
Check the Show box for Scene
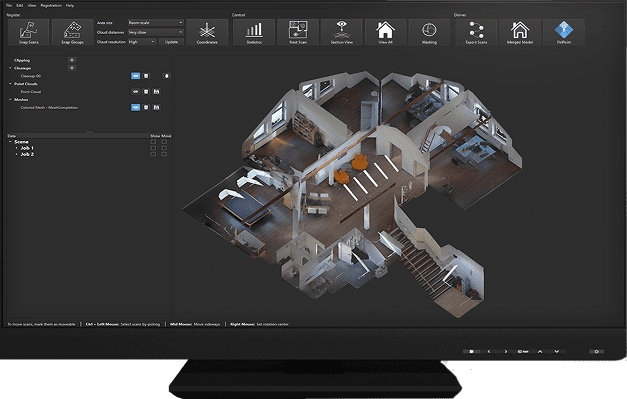(153, 142)
